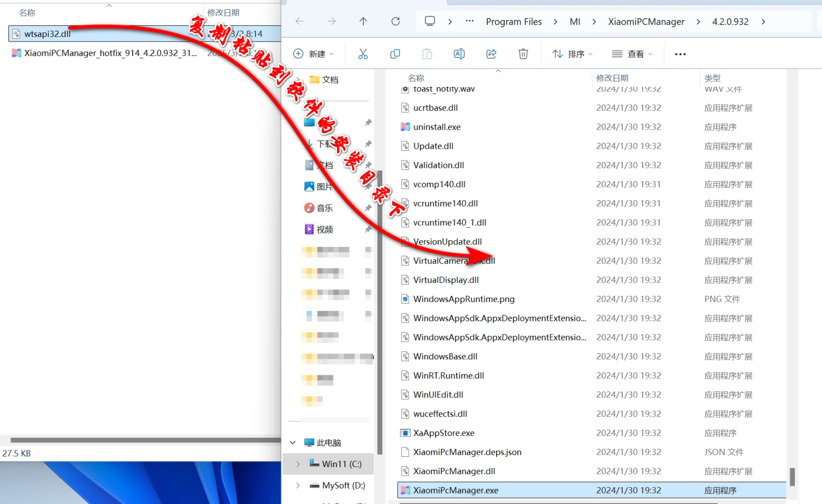Collapse the 此电脑 tree node
822x504 pixels.
[x=293, y=442]
